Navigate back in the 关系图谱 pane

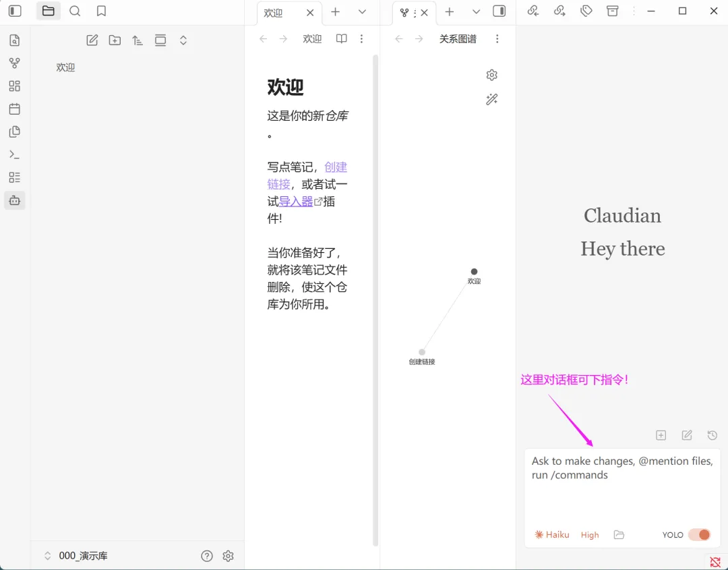[x=399, y=38]
